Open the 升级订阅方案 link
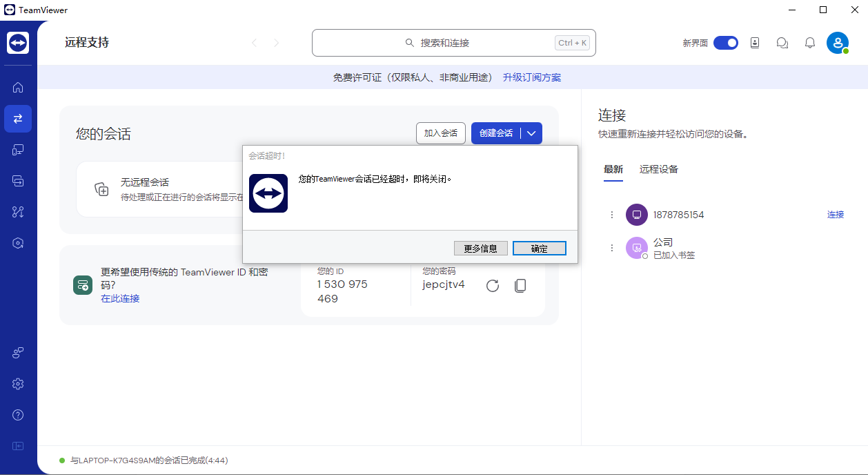Image resolution: width=868 pixels, height=475 pixels. (532, 77)
